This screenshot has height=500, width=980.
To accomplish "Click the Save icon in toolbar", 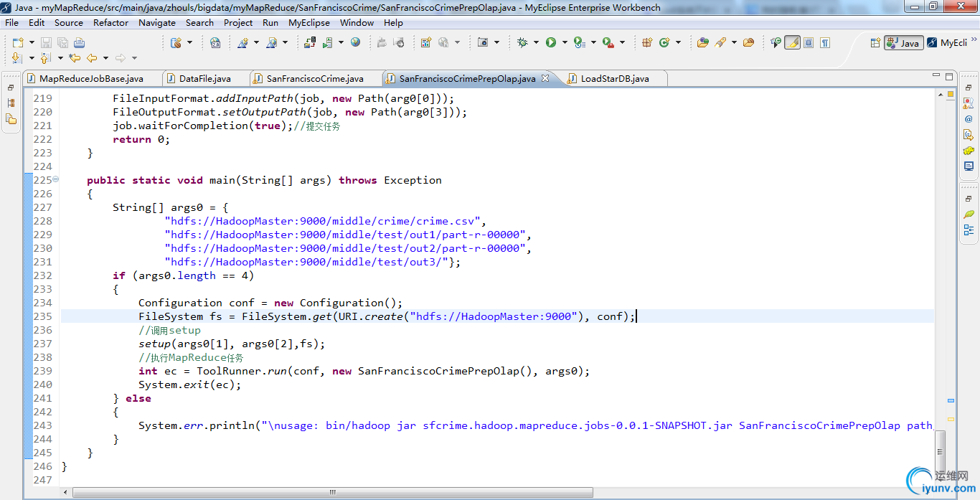I will 46,42.
